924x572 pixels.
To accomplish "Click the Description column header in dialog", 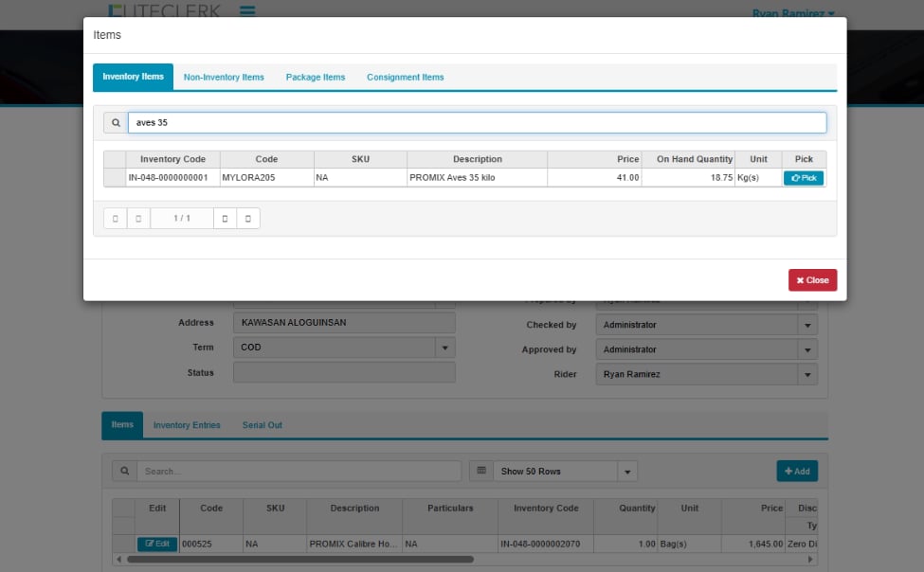I will pos(478,159).
